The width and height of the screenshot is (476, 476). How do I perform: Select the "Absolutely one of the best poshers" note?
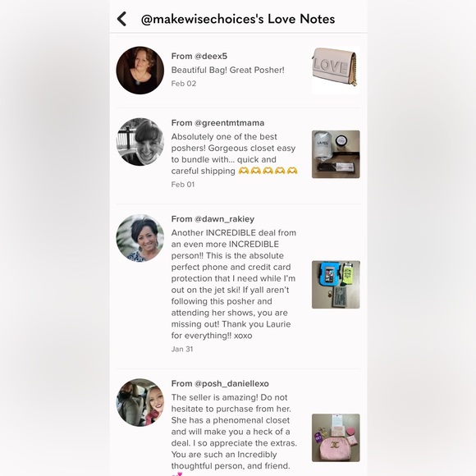tap(235, 153)
